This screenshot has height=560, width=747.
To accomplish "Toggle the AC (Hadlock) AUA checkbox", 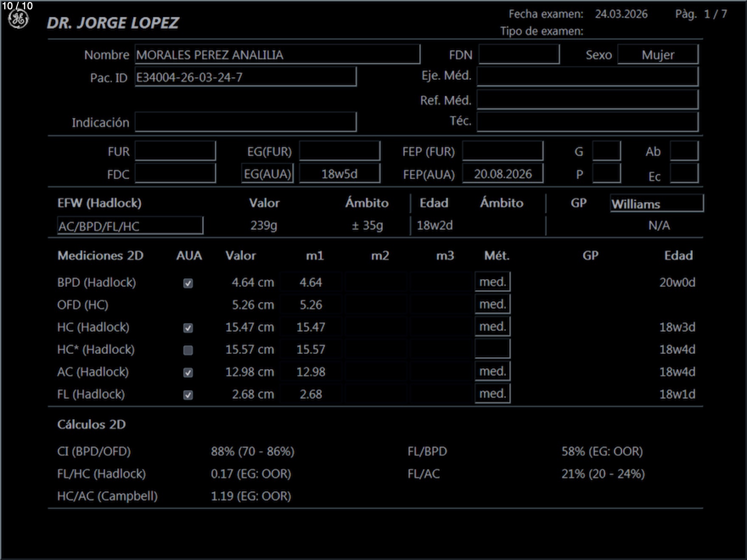I will [x=188, y=372].
